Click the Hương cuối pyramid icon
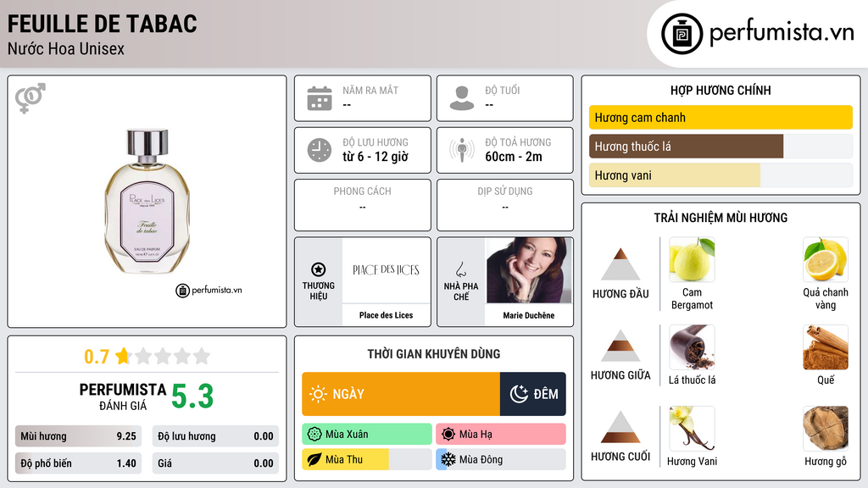Screen dimensions: 868x488 620,427
